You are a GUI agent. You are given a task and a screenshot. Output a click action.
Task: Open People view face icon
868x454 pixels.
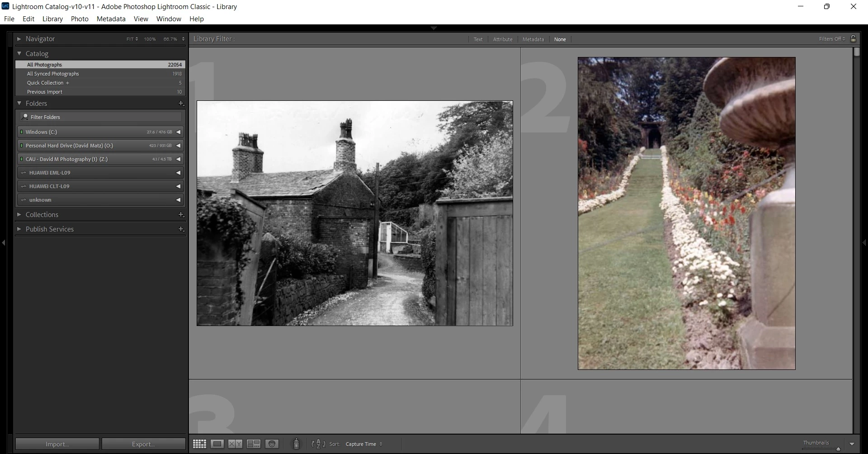(x=272, y=444)
